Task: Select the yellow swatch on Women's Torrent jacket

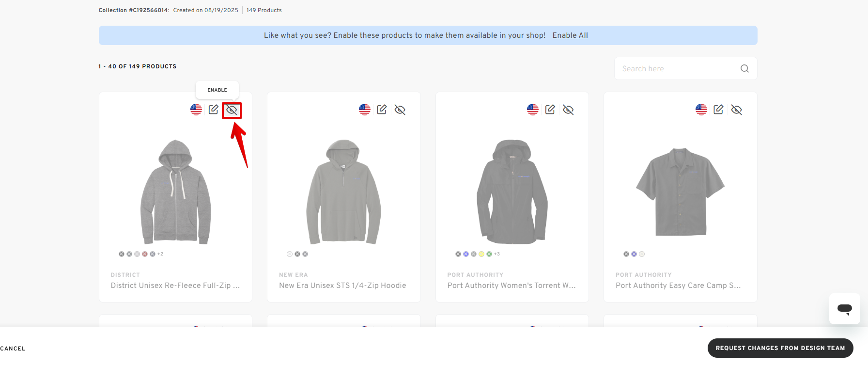Action: click(481, 254)
